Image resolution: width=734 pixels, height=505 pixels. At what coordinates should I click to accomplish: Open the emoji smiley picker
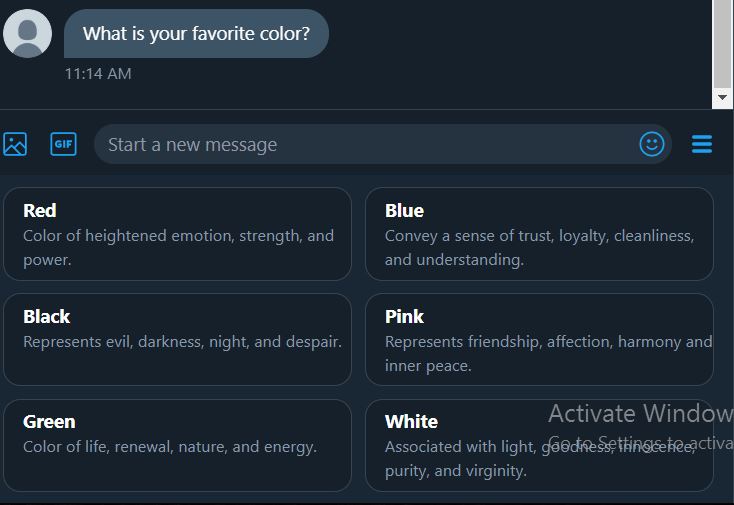pos(652,144)
